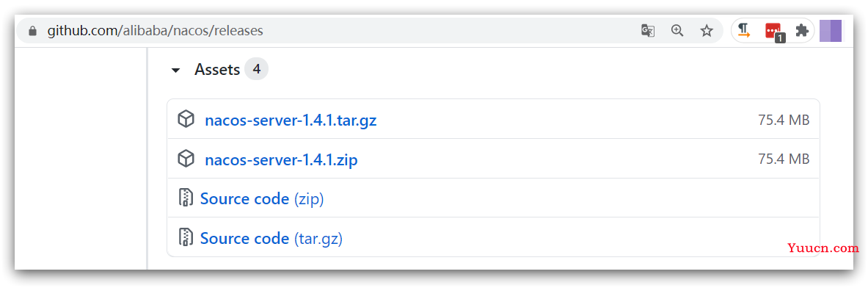Download Source code (tar.gz)

271,239
